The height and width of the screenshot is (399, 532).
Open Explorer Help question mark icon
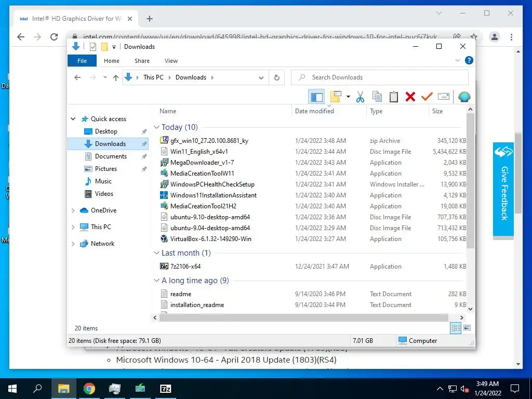coord(469,60)
